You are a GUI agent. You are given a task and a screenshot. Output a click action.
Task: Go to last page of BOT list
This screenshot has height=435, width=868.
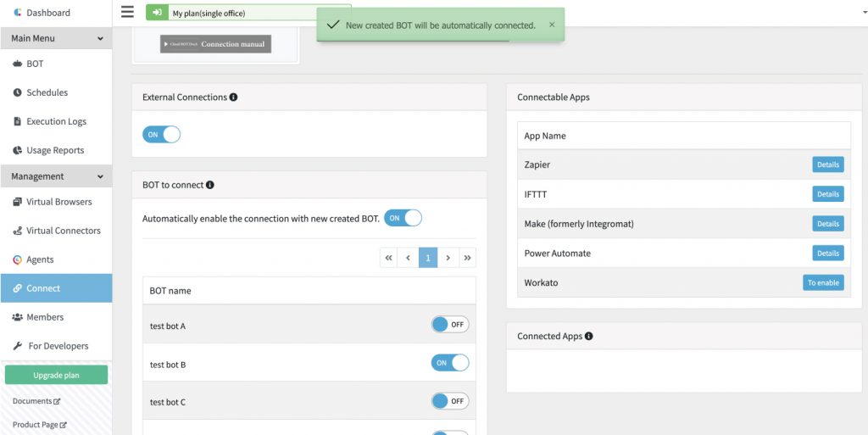coord(468,258)
